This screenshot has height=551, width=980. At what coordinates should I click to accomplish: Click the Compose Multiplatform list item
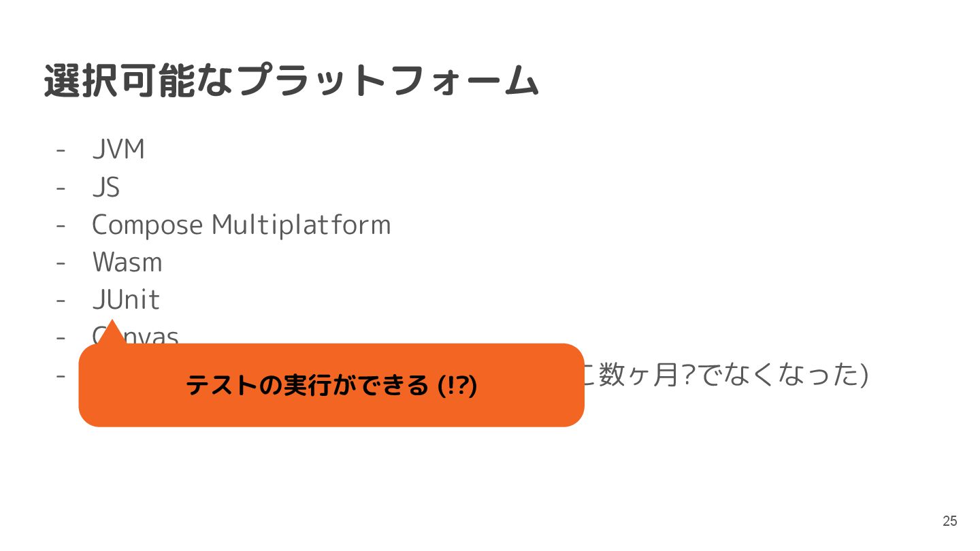(241, 224)
